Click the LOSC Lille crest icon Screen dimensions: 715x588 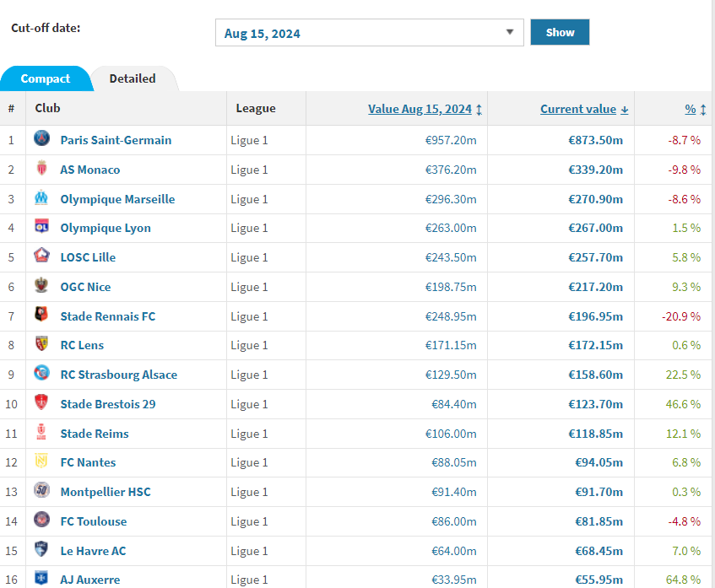[x=41, y=256]
